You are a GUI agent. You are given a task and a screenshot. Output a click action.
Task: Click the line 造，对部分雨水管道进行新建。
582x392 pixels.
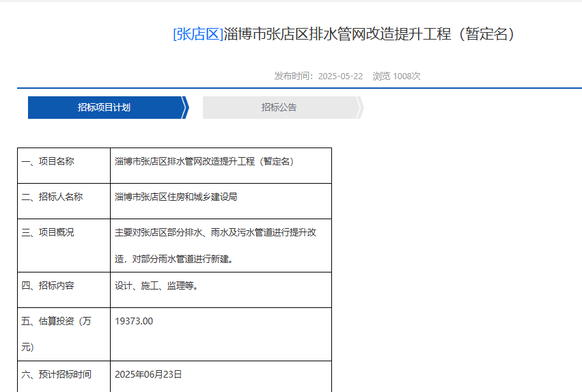174,259
